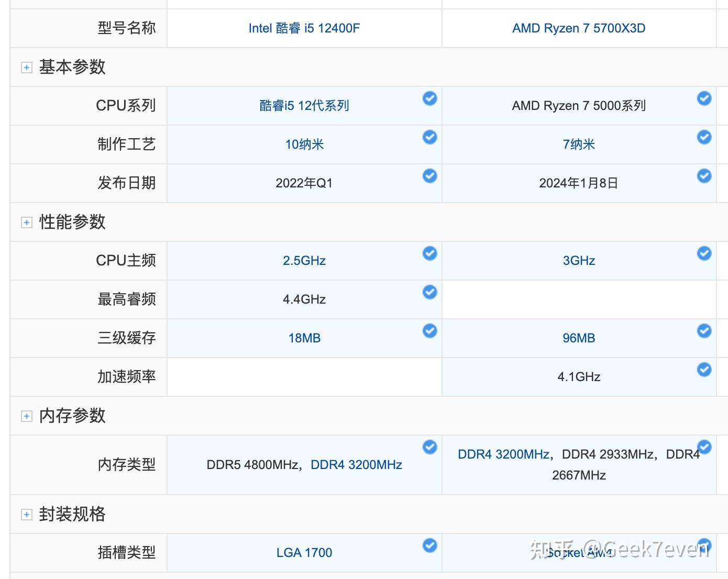Screen dimensions: 728x579
Task: Click the 7纳米 process link
Action: click(579, 144)
